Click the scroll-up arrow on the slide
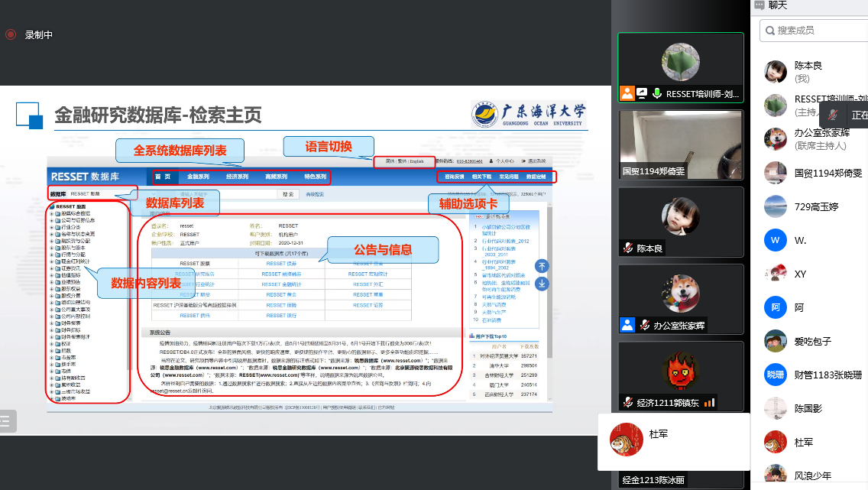This screenshot has height=490, width=868. point(542,266)
